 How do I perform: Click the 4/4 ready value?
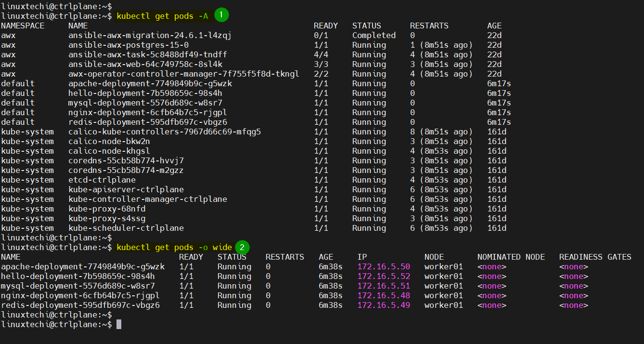pyautogui.click(x=321, y=55)
